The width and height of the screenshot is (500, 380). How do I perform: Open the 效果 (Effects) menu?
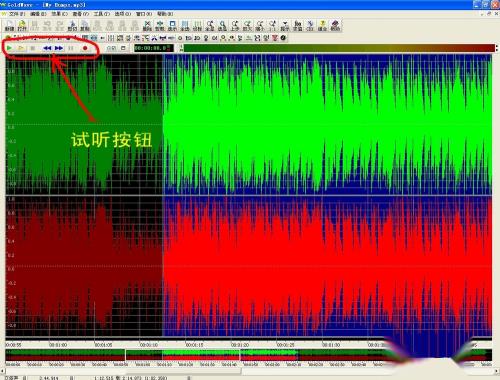pos(59,14)
